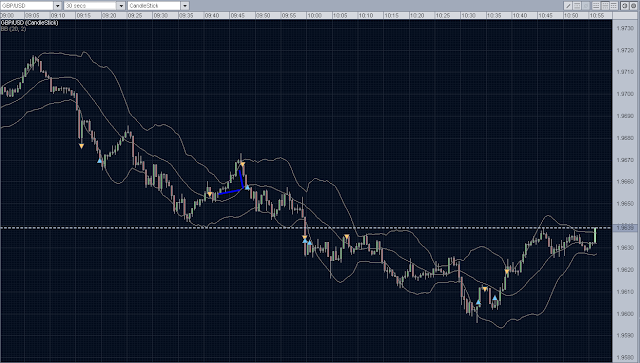Viewport: 640px width, 363px height.
Task: Click the last round icon in toolbar
Action: (x=633, y=6)
